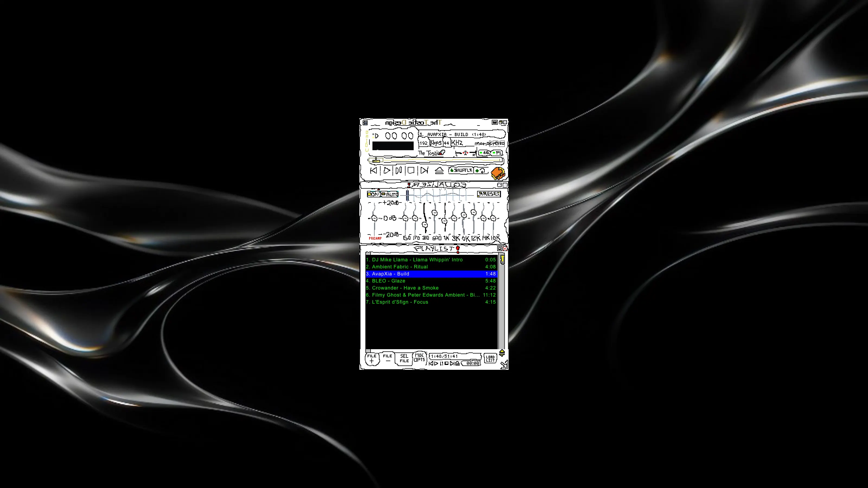Viewport: 868px width, 488px height.
Task: Toggle Shuffle mode
Action: click(x=461, y=171)
